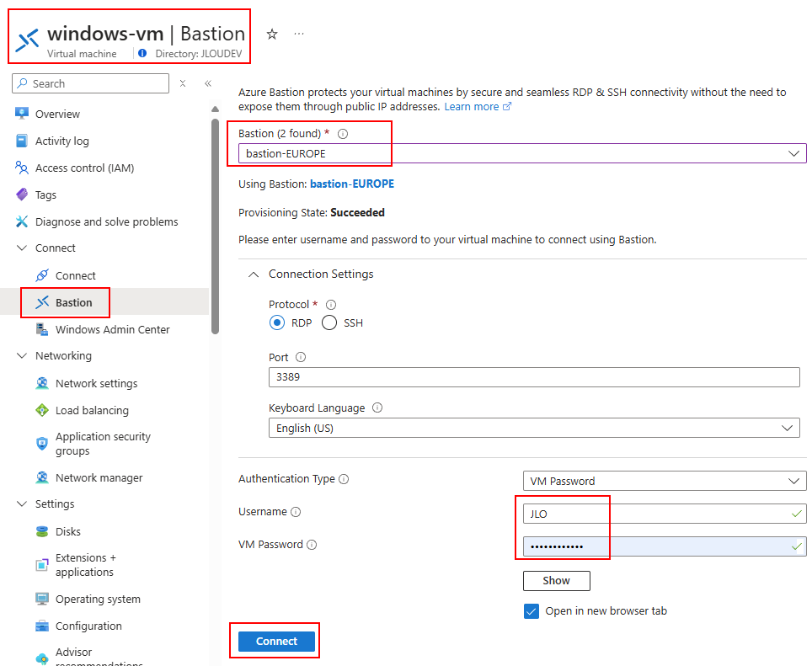This screenshot has height=666, width=812.
Task: Open the Tags page
Action: pyautogui.click(x=45, y=194)
